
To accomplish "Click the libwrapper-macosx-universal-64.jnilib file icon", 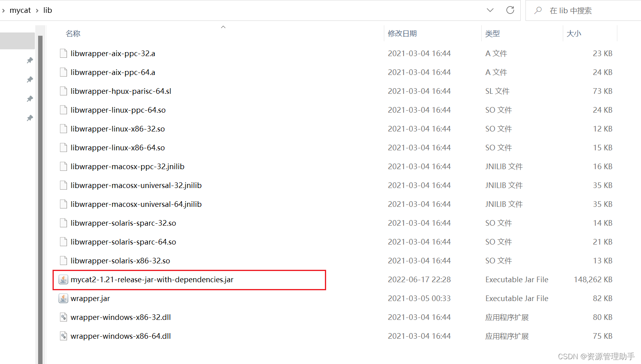I will coord(63,204).
